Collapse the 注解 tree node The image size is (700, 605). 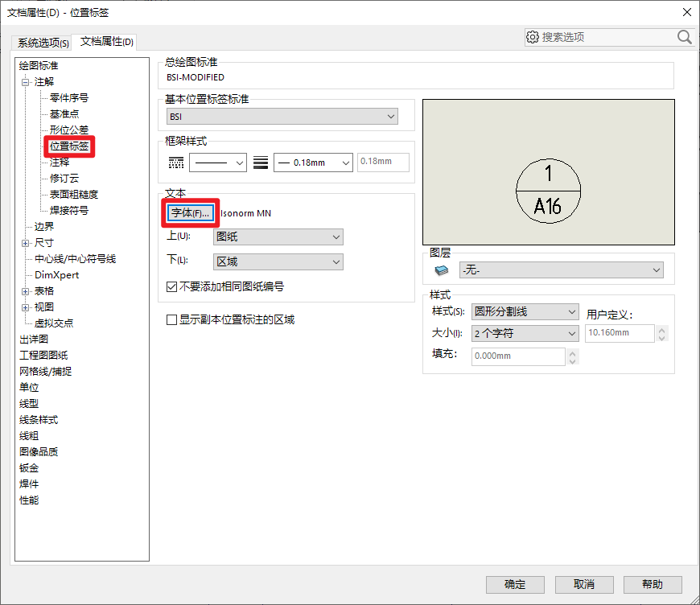tap(26, 82)
